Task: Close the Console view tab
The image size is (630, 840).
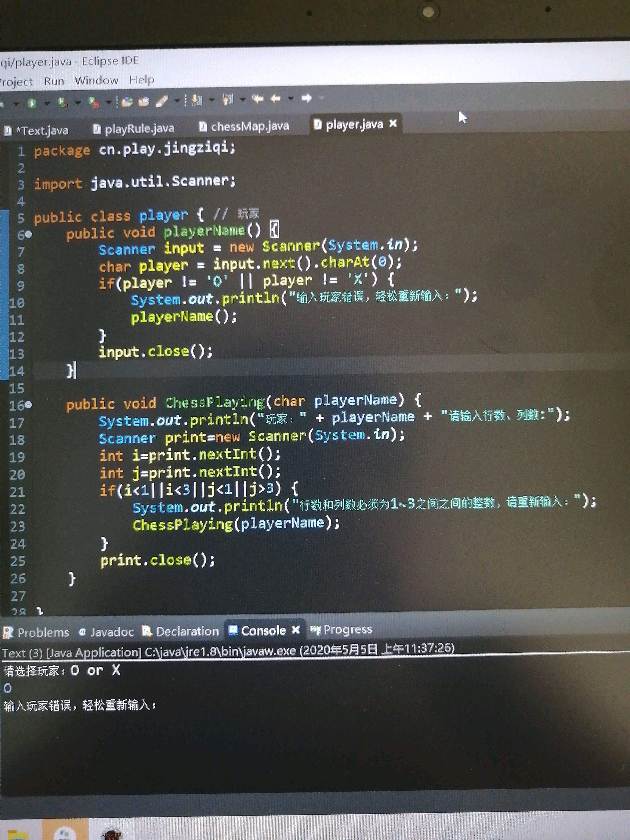Action: pos(296,630)
